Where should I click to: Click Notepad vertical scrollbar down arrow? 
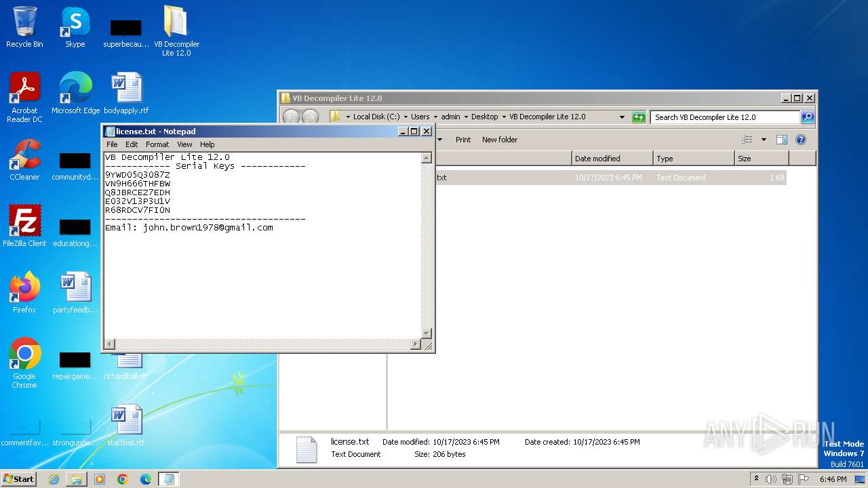click(x=427, y=333)
